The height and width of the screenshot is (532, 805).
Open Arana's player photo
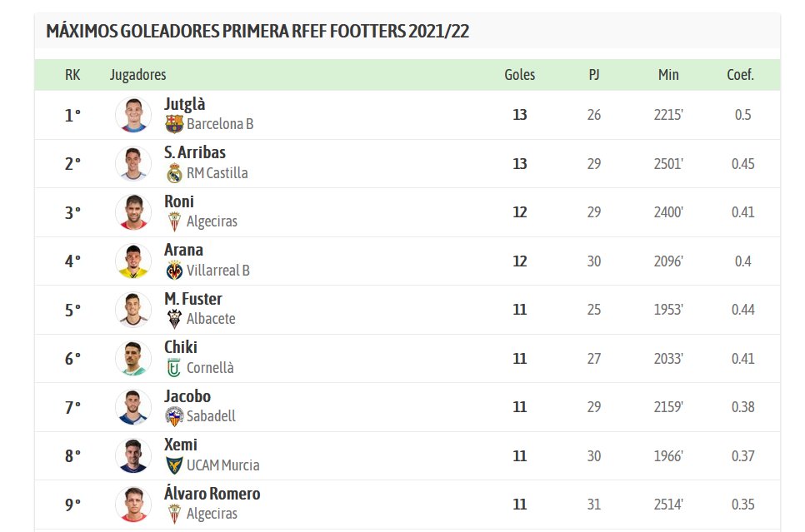[x=133, y=261]
